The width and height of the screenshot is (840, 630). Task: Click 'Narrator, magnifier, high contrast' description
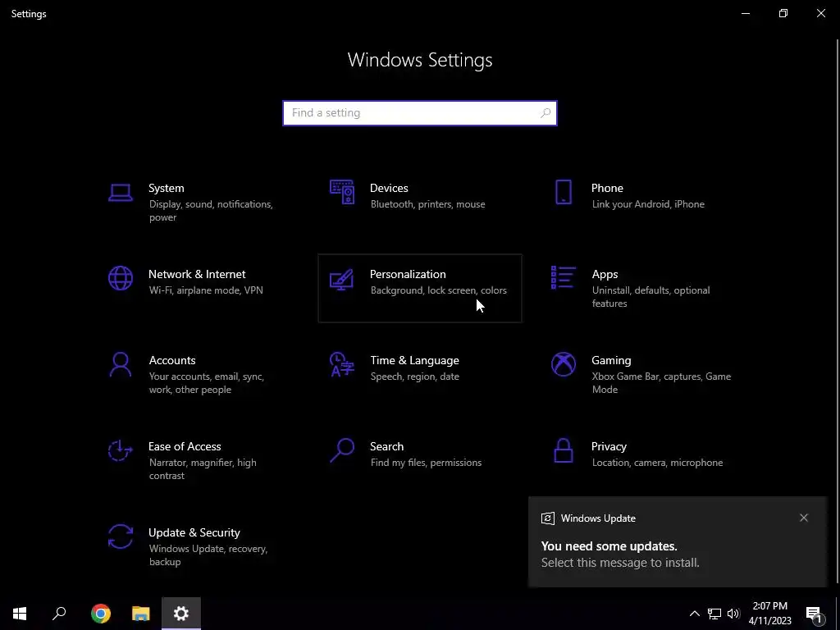203,469
